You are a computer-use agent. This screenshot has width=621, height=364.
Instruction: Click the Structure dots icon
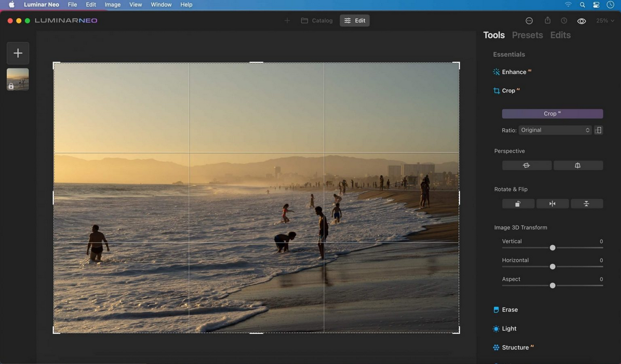496,348
